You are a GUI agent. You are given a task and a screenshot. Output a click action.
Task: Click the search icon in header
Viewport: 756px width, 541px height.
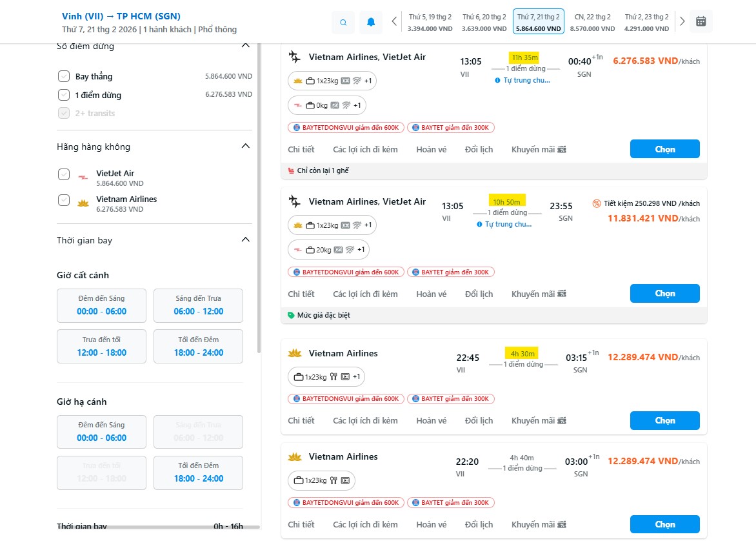[343, 22]
